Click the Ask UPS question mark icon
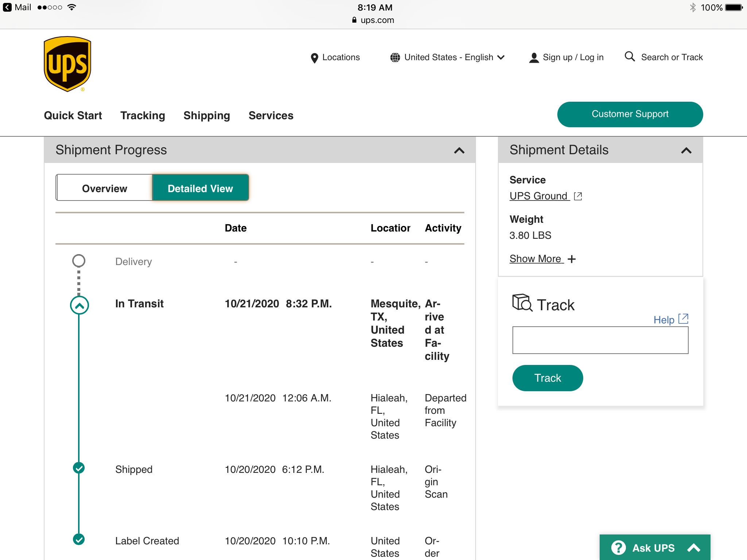Screen dimensions: 747x560 (618, 548)
